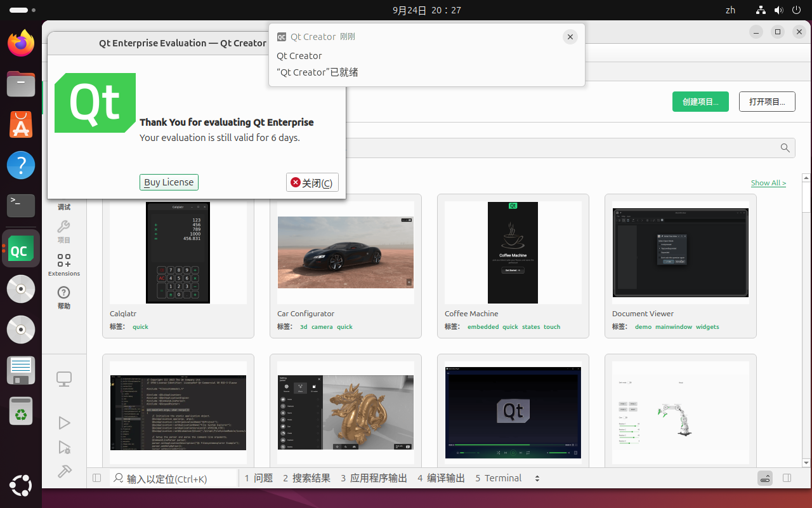The height and width of the screenshot is (508, 812).
Task: Open the 帮助 (Help) mode in sidebar
Action: [64, 297]
